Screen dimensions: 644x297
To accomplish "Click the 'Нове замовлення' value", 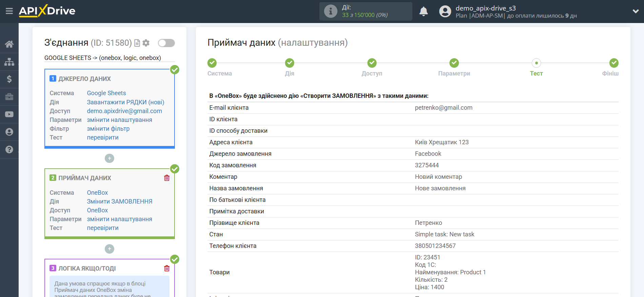I will pos(440,188).
